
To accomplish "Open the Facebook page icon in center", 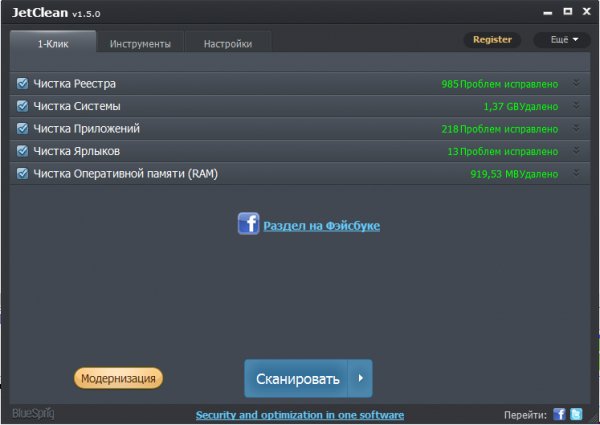I will [x=248, y=223].
